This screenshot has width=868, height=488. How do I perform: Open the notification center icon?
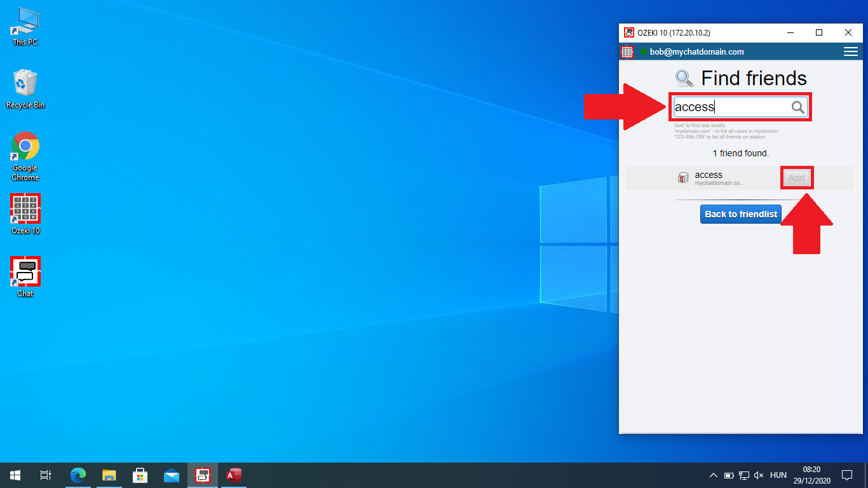tap(847, 475)
